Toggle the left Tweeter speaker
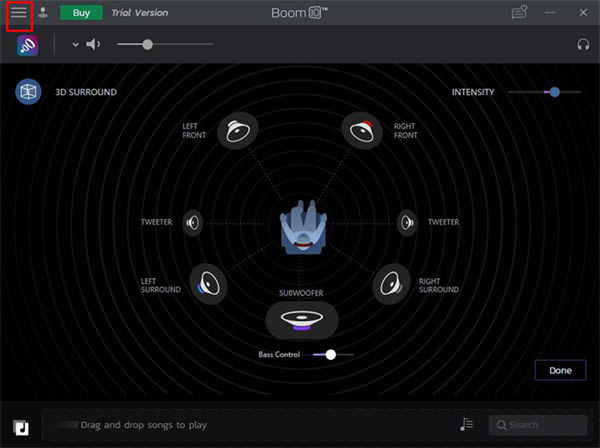 192,222
